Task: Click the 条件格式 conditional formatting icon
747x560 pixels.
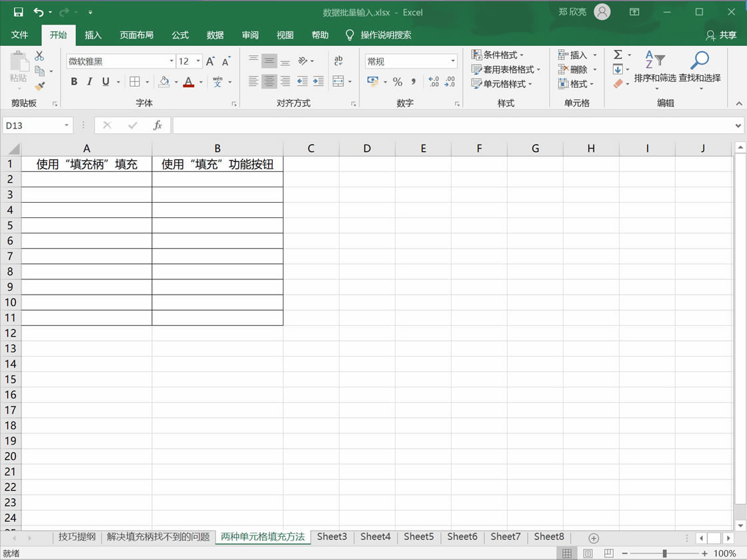Action: pos(478,55)
